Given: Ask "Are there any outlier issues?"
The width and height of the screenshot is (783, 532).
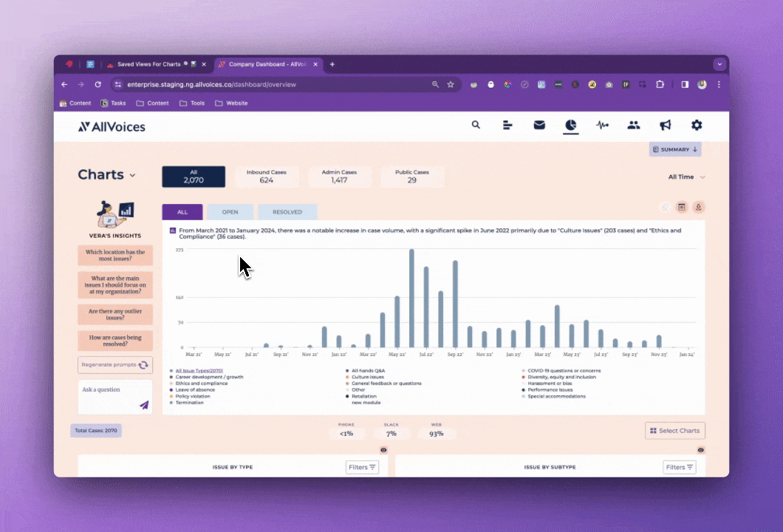Looking at the screenshot, I should pyautogui.click(x=115, y=314).
